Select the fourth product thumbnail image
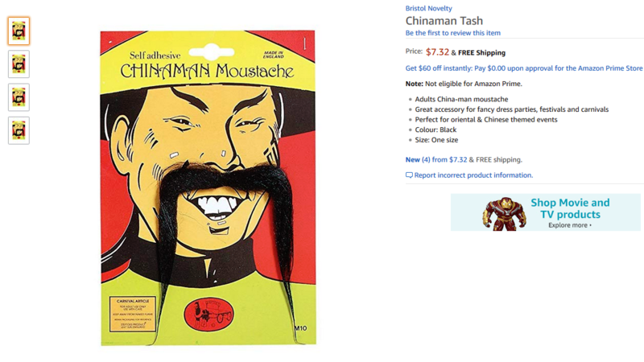This screenshot has height=362, width=644. (x=19, y=130)
